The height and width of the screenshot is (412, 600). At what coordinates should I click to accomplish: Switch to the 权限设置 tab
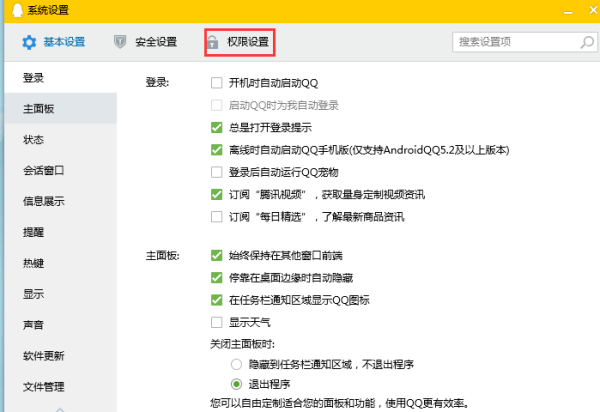pos(240,42)
